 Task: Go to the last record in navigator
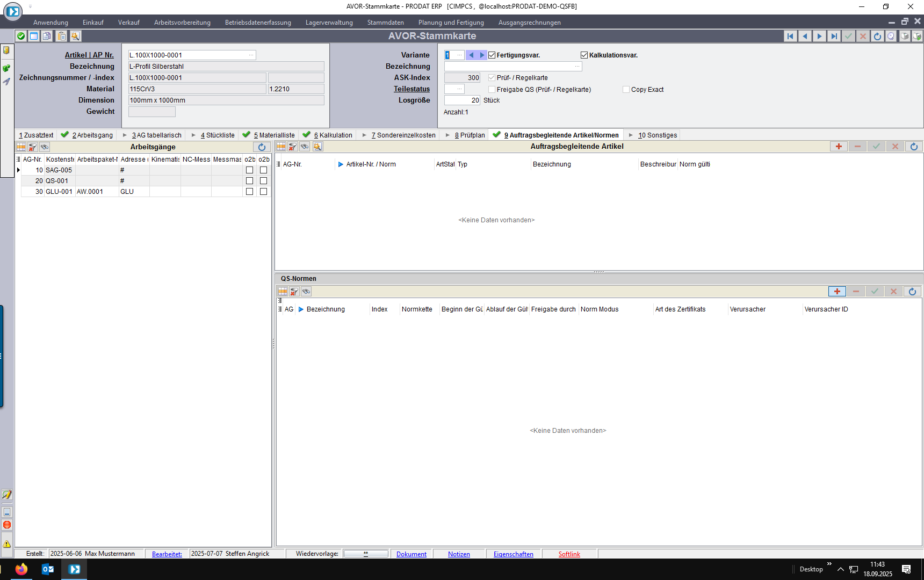coord(834,36)
